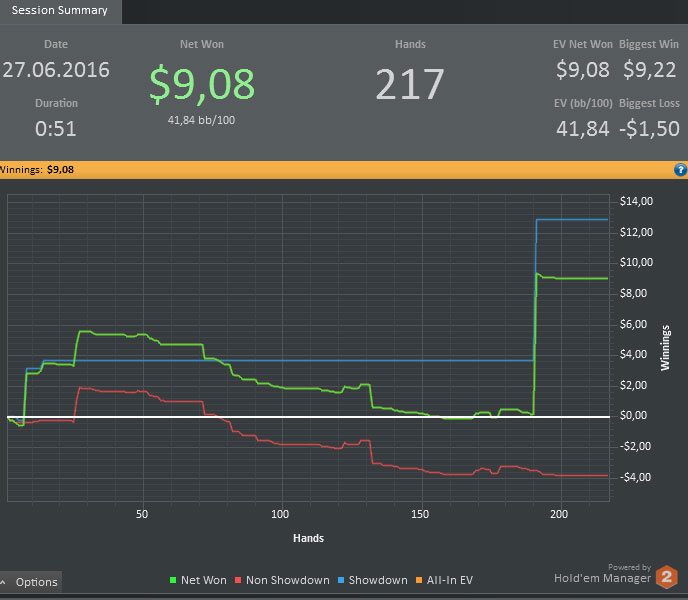Click the $0,00 y-axis label
The image size is (688, 600).
[633, 415]
